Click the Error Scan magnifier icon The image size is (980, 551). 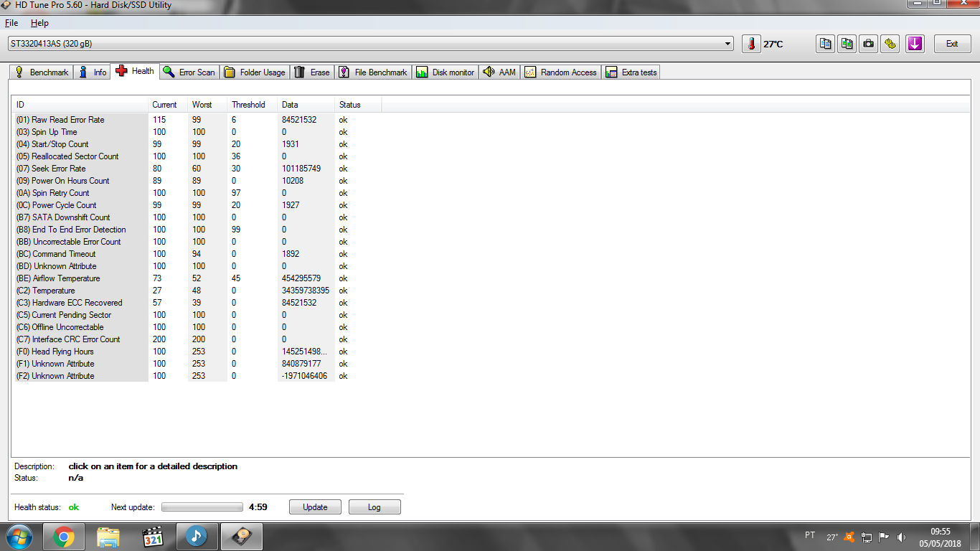tap(169, 72)
